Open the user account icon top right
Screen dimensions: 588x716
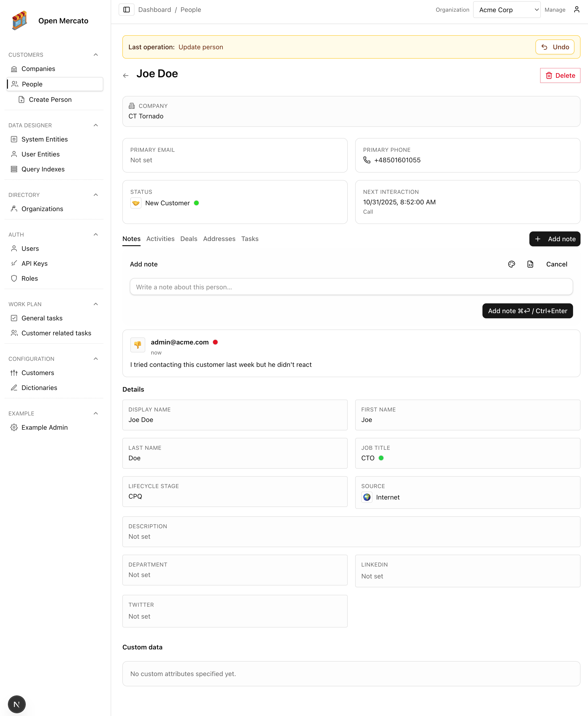577,9
